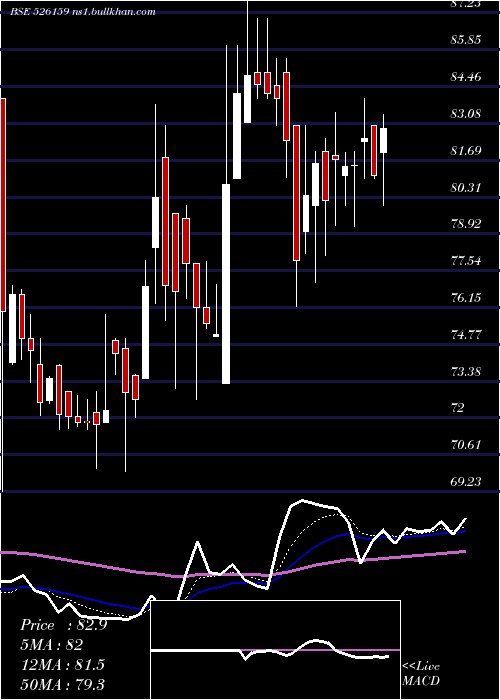Select the 84.46 price axis label
This screenshot has width=500, height=700.
coord(466,77)
